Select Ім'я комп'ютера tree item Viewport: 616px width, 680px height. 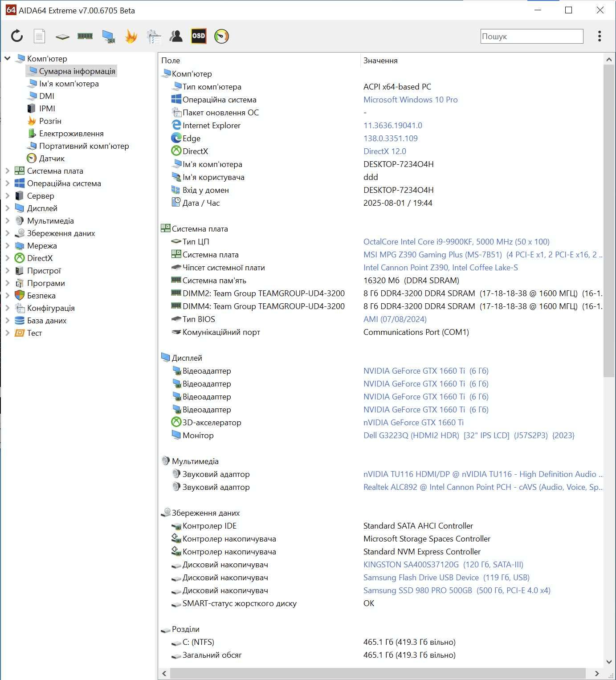coord(69,83)
